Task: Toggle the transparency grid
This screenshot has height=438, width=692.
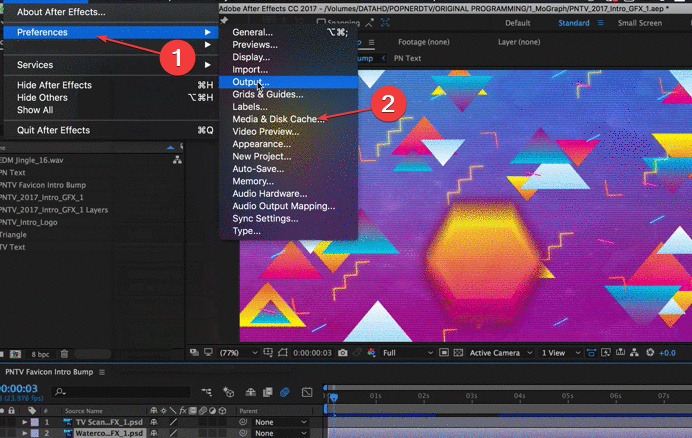Action: [x=458, y=352]
